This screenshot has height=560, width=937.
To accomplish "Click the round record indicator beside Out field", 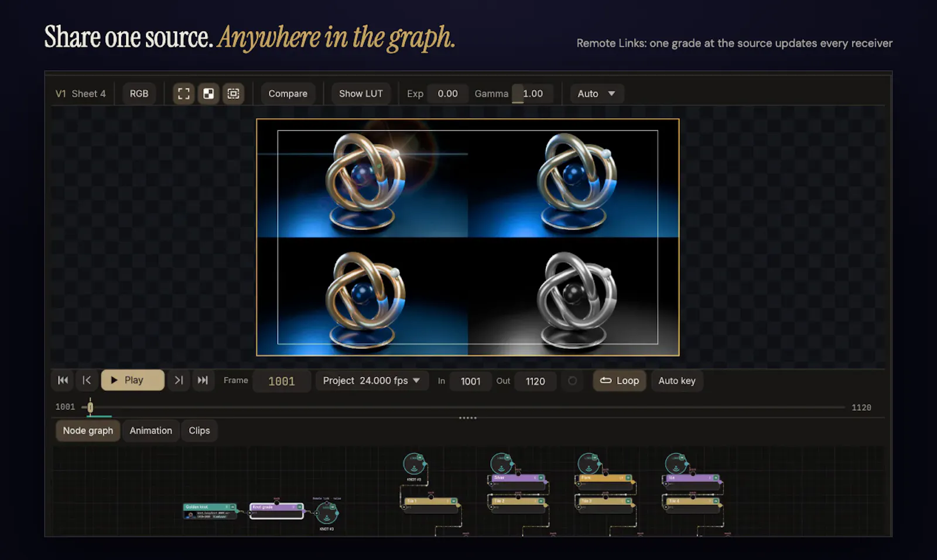I will tap(572, 381).
